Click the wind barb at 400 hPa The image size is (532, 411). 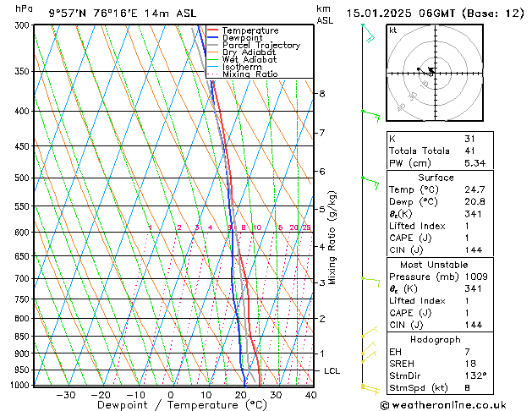pyautogui.click(x=370, y=115)
